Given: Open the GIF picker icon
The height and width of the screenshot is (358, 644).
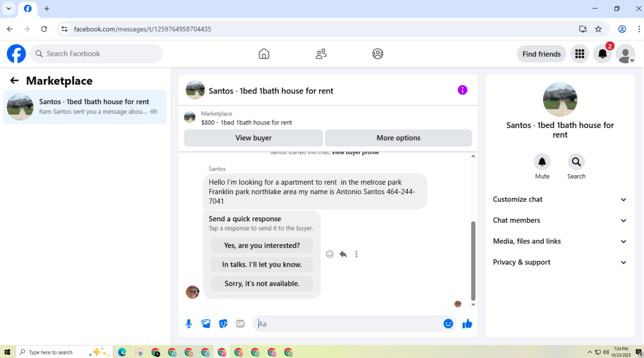Looking at the screenshot, I should pos(240,324).
